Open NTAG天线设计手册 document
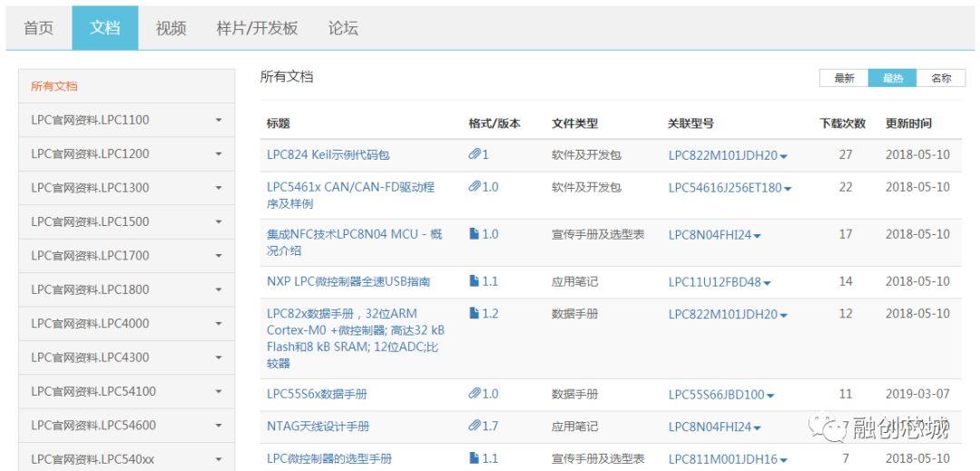This screenshot has width=980, height=471. [318, 427]
